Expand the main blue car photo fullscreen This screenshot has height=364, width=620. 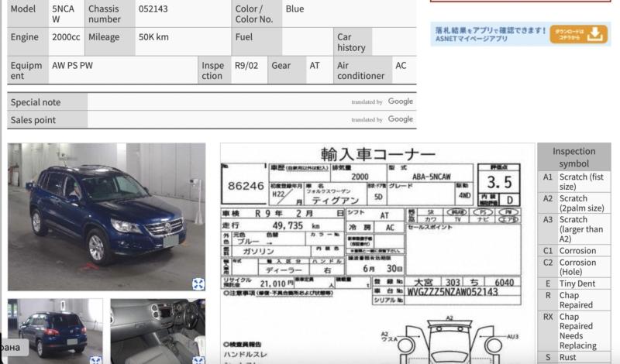198,283
